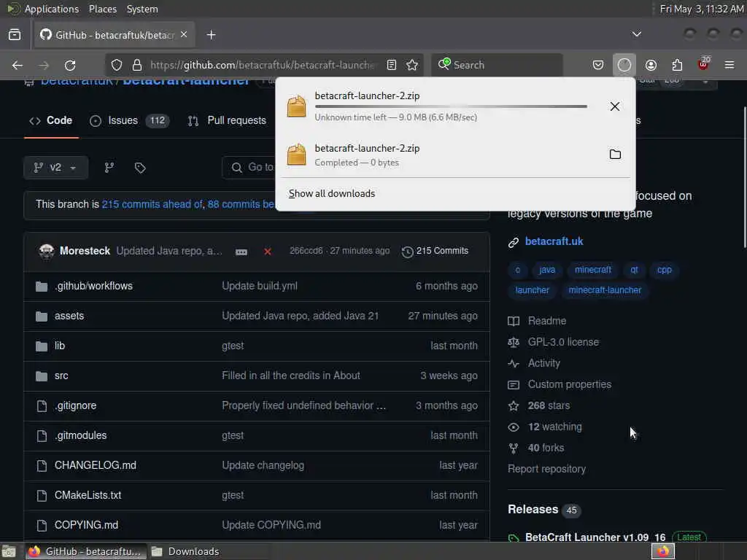Click the cpp topic tag

(x=664, y=270)
